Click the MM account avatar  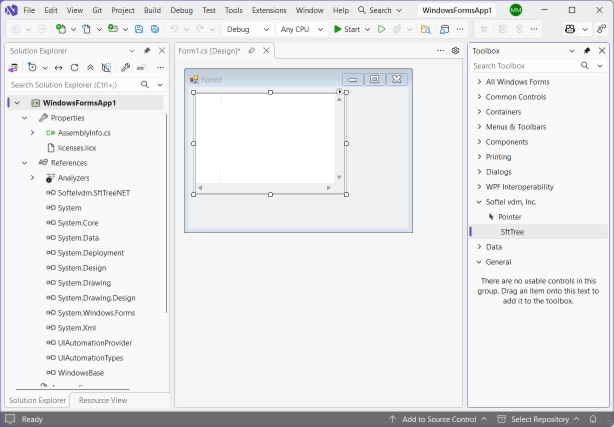coord(516,10)
